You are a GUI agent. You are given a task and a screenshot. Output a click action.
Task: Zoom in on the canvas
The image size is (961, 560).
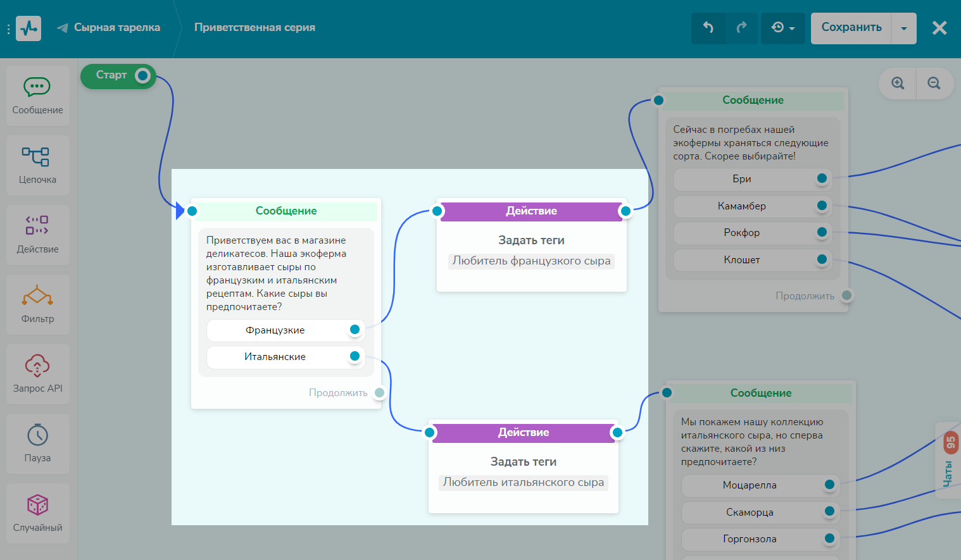coord(898,84)
